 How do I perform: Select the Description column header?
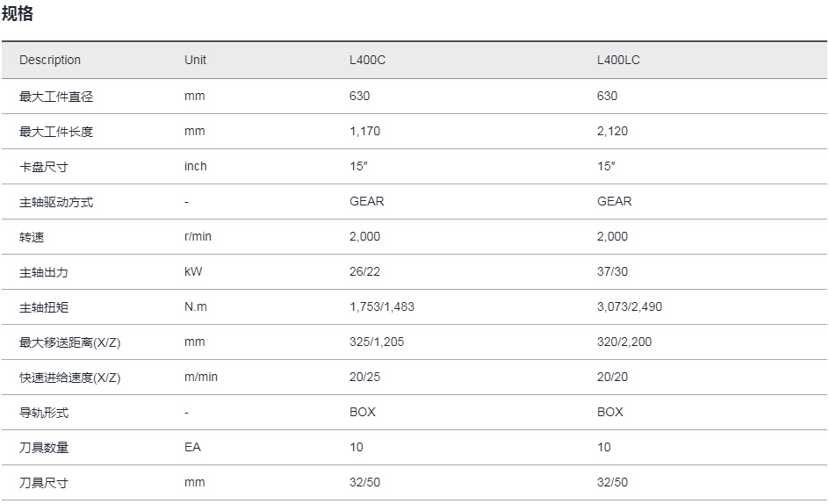click(x=50, y=60)
